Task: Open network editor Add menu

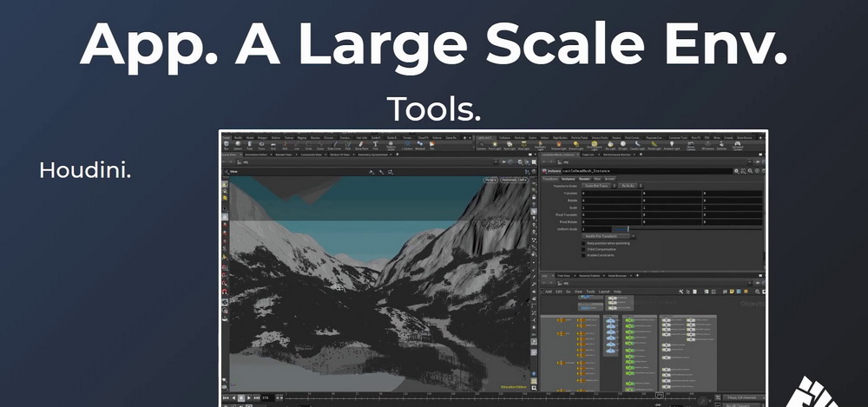Action: tap(548, 292)
